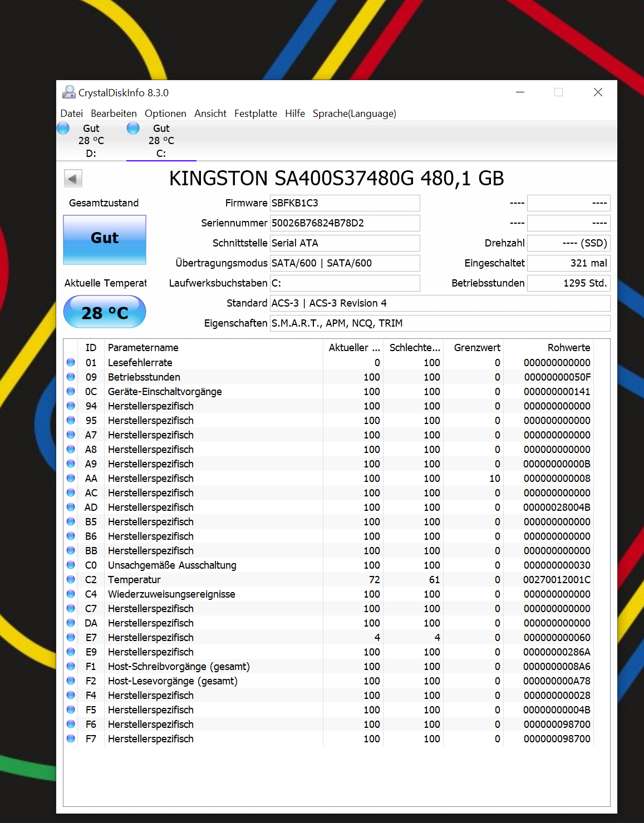Click the Aktueller column header
The width and height of the screenshot is (644, 823).
pos(353,348)
